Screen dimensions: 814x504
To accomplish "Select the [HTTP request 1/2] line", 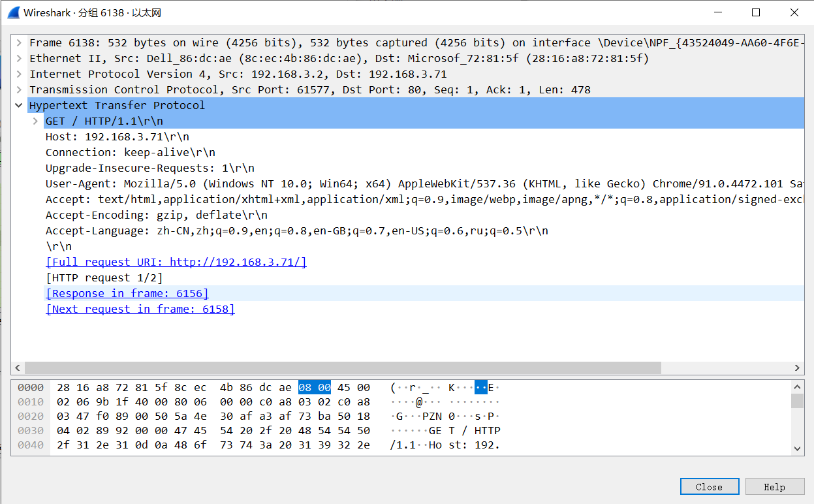I will click(104, 277).
